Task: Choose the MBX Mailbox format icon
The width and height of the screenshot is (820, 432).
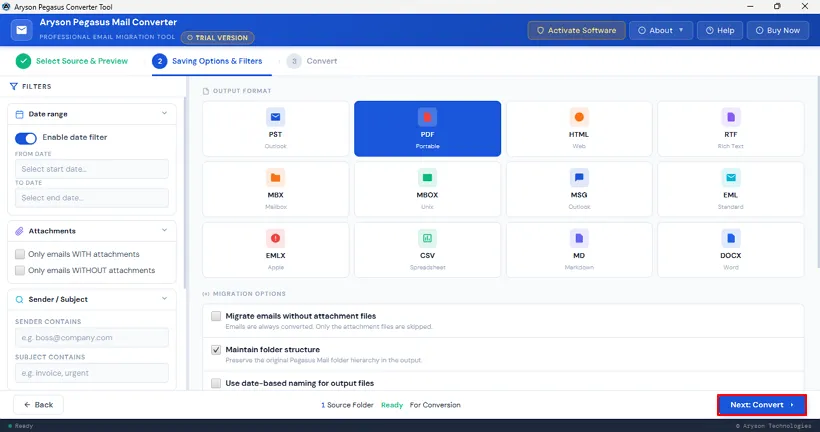Action: coord(275,178)
